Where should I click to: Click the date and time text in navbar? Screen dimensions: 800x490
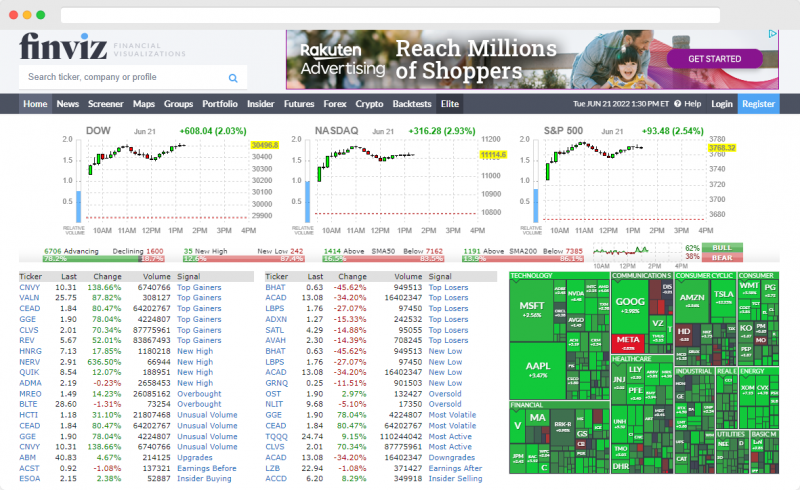coord(621,104)
